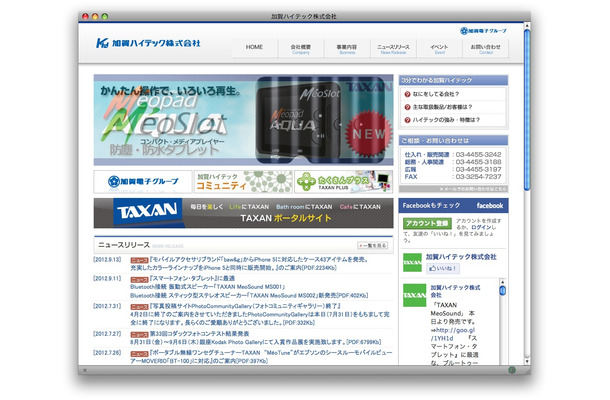The image size is (610, 400).
Task: Open the 加賀ハイテック コミュニティ banner
Action: pyautogui.click(x=244, y=181)
